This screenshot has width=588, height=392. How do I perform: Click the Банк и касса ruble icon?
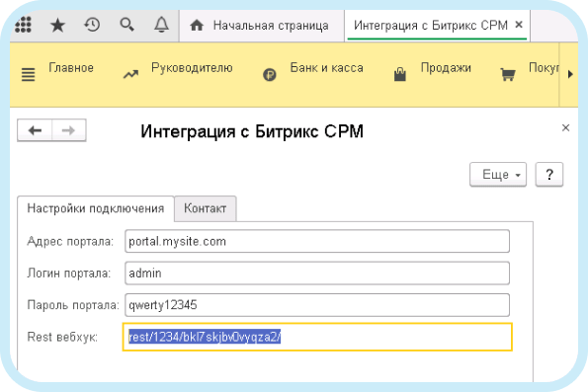tap(269, 75)
